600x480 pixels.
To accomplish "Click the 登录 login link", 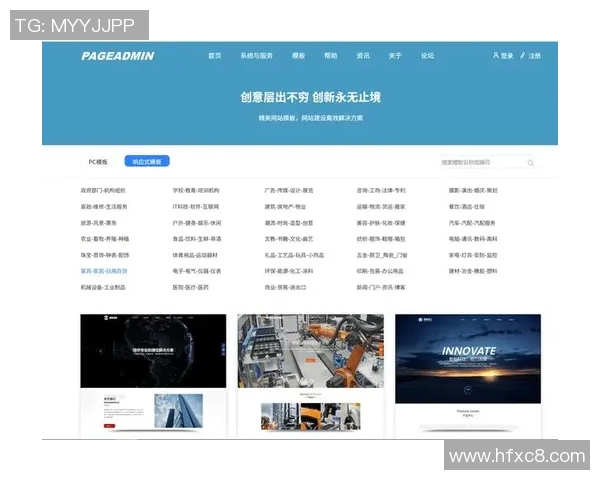I will 503,56.
